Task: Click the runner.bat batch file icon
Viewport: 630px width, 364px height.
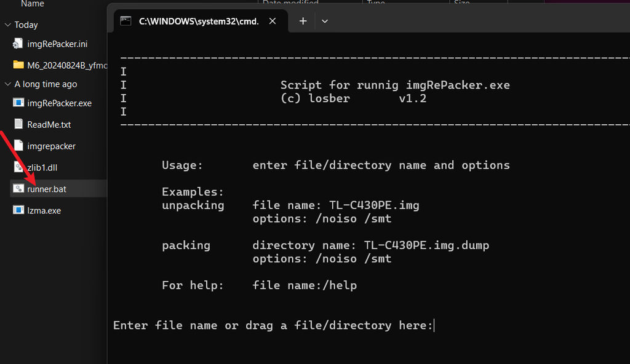Action: pos(18,189)
